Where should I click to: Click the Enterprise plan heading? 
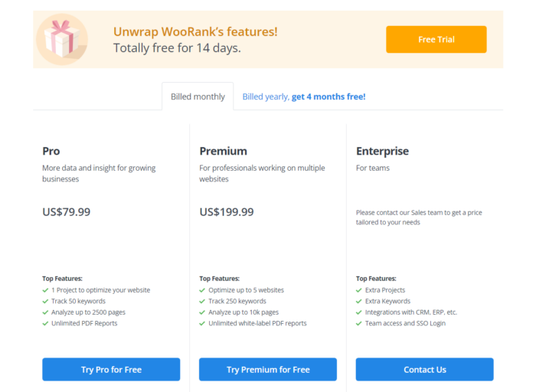[382, 151]
